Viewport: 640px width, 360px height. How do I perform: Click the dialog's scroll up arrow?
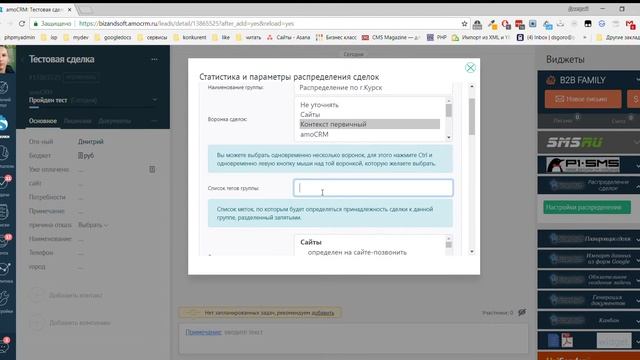(x=472, y=87)
